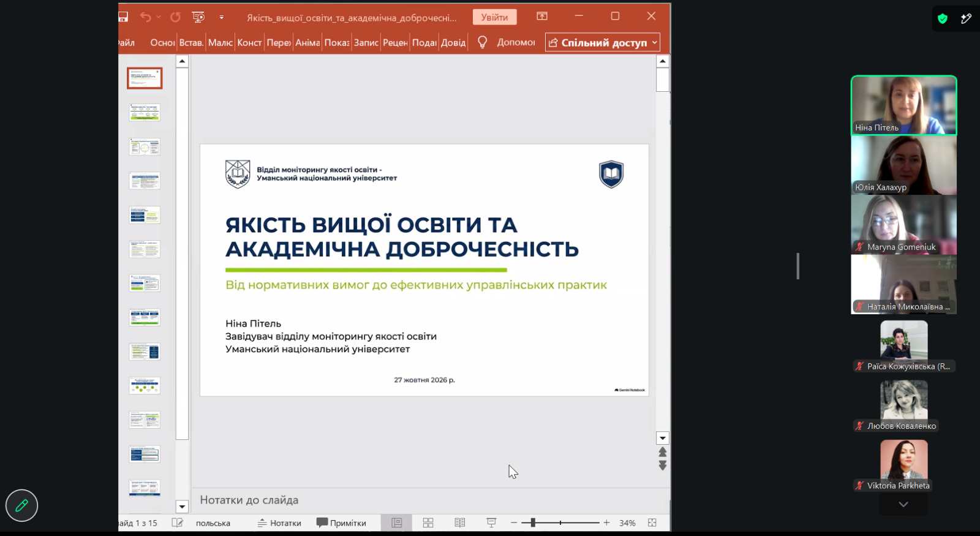Open the undo history dropdown arrow
Screen dimensions: 980x536
[x=159, y=17]
